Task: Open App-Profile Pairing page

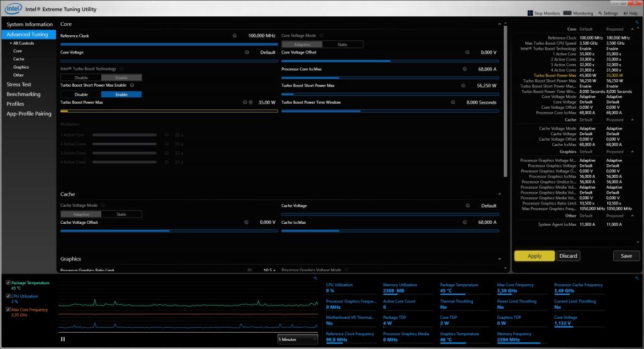Action: click(29, 114)
